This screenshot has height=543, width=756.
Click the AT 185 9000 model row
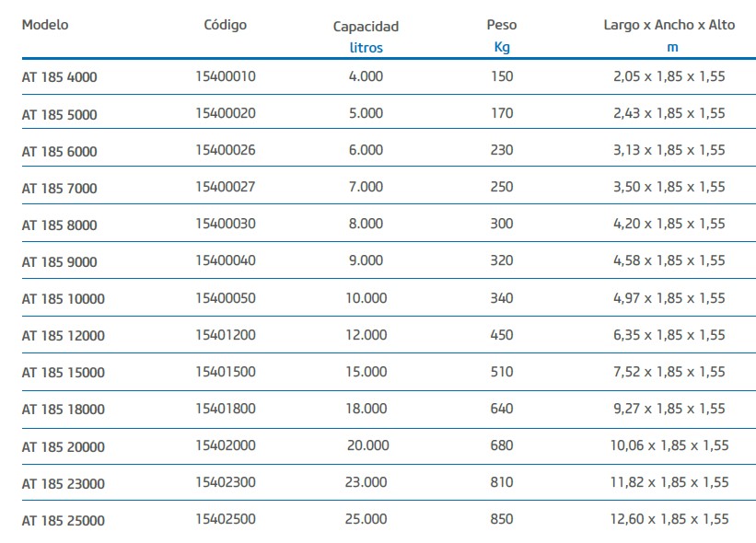(x=59, y=261)
